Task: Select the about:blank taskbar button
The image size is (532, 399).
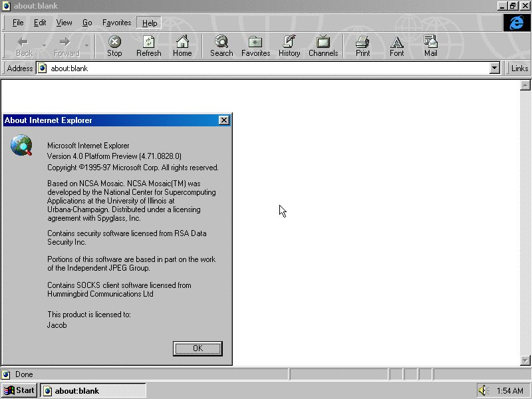Action: coord(93,390)
